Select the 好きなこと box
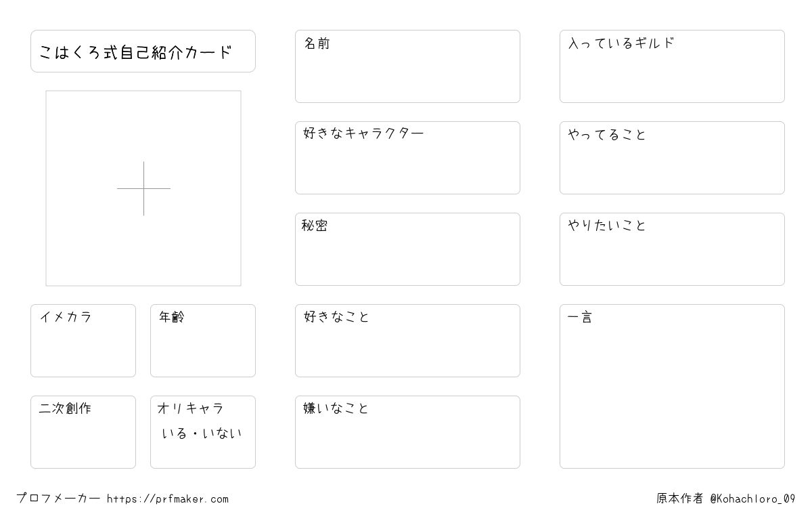The width and height of the screenshot is (812, 508). [407, 341]
